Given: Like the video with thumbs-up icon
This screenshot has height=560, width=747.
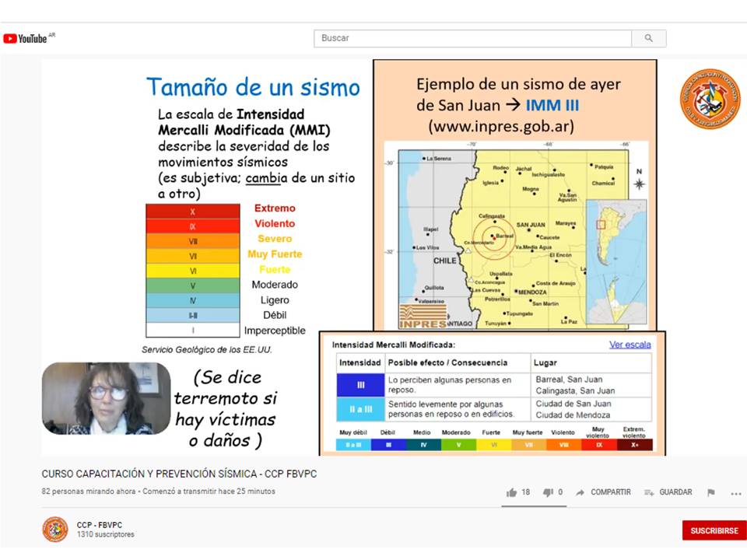Looking at the screenshot, I should (x=512, y=492).
